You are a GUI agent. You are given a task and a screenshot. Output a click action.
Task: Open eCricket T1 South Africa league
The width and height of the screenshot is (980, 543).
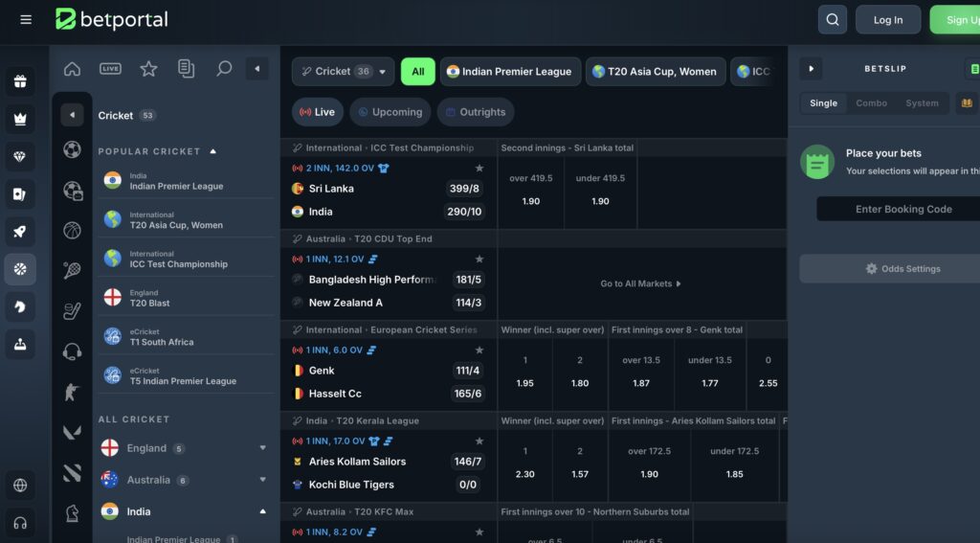[186, 336]
